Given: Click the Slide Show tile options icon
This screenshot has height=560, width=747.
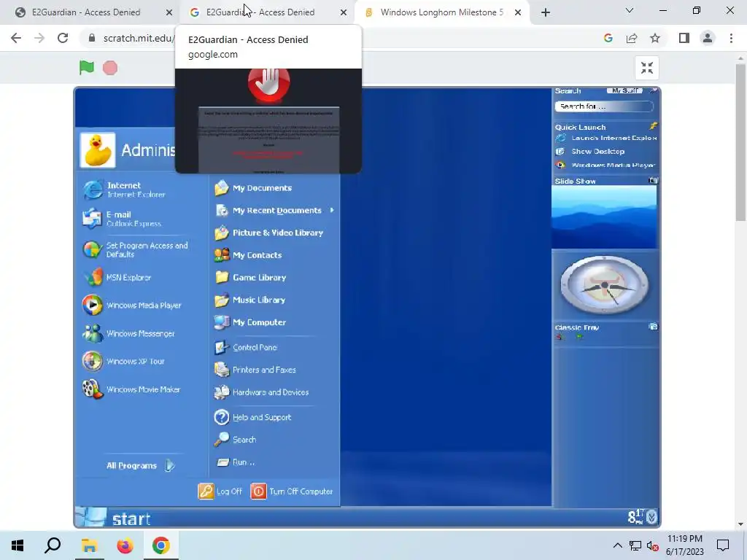Looking at the screenshot, I should [x=653, y=181].
